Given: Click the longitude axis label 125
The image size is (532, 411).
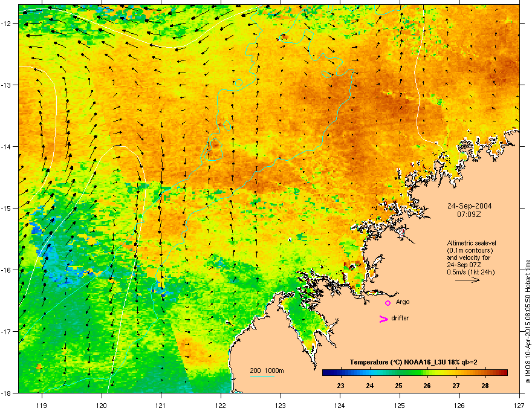Looking at the screenshot, I should [400, 405].
